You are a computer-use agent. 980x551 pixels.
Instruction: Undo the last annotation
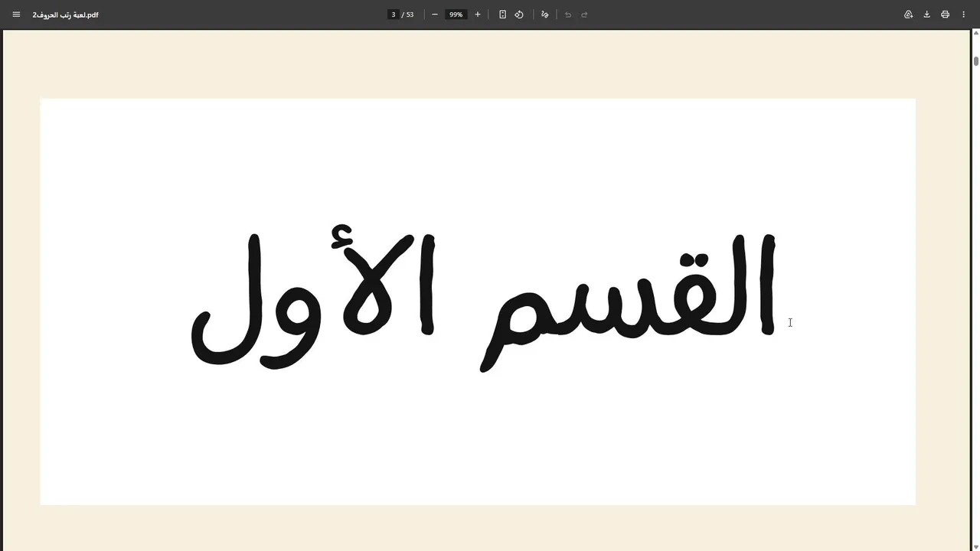(x=568, y=15)
